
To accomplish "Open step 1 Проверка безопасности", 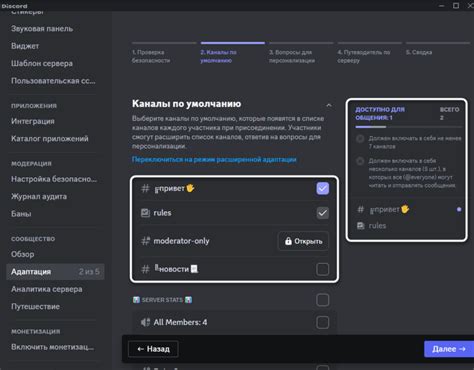I will pyautogui.click(x=164, y=53).
